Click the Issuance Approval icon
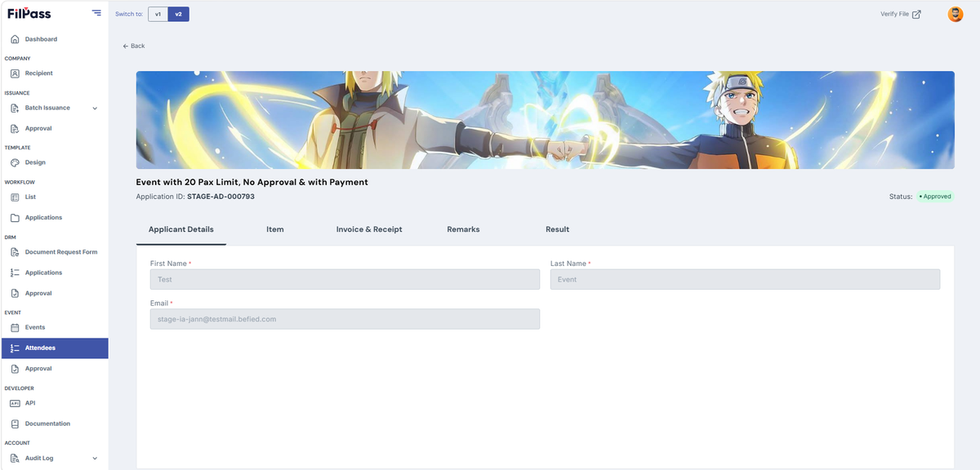The image size is (980, 470). click(15, 128)
